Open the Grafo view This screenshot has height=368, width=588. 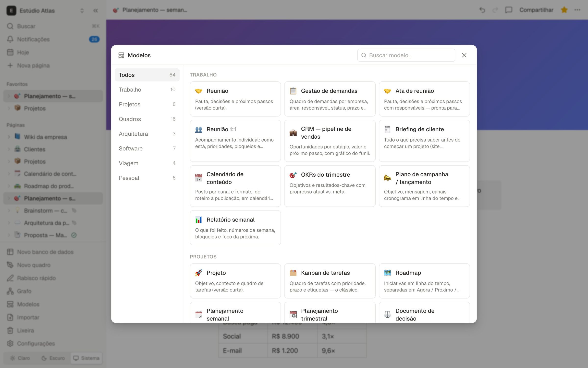coord(53,291)
